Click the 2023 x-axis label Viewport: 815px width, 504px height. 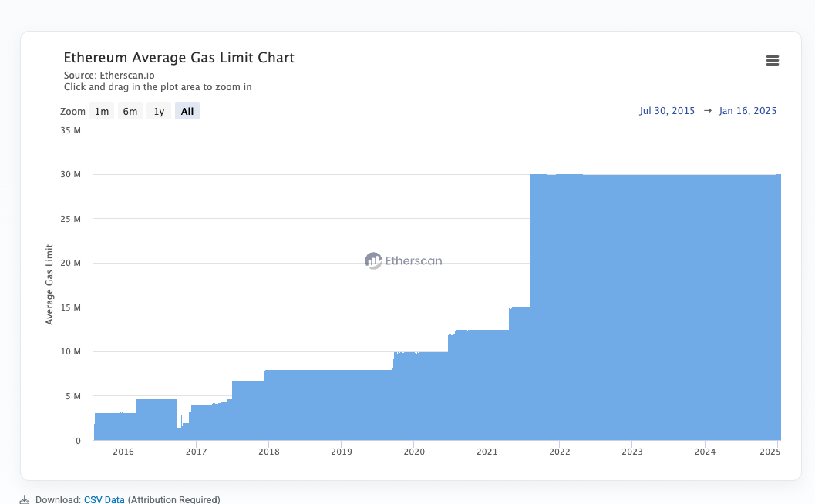coord(632,452)
